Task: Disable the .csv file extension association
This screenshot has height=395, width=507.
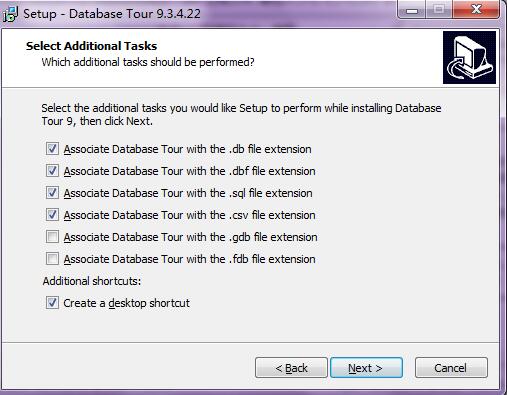Action: 52,215
